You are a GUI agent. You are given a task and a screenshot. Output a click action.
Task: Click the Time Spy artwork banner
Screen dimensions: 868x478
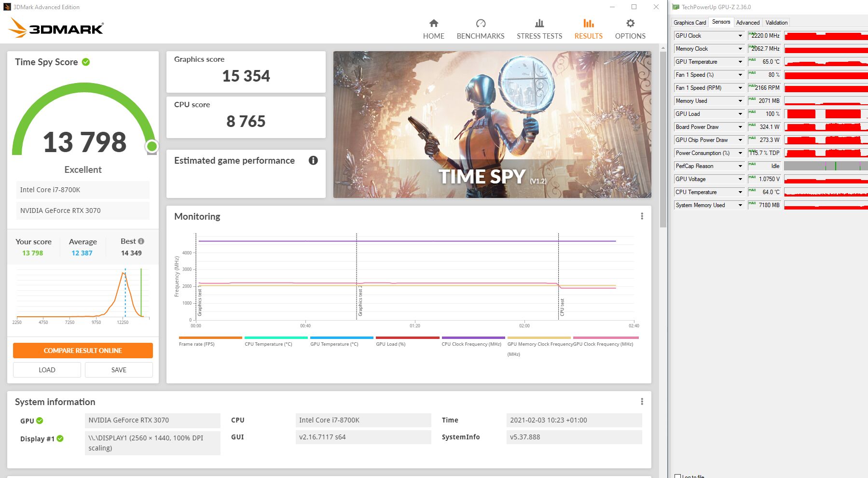point(492,125)
